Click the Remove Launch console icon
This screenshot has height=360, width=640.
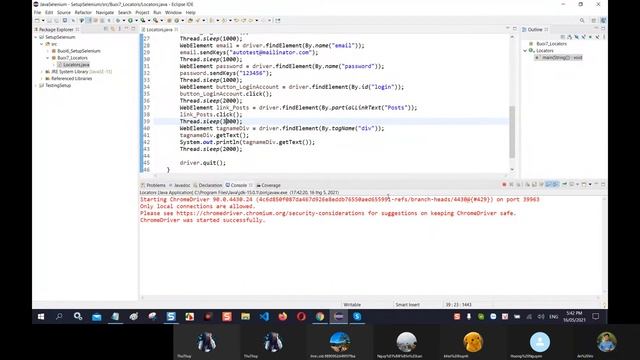(x=511, y=184)
